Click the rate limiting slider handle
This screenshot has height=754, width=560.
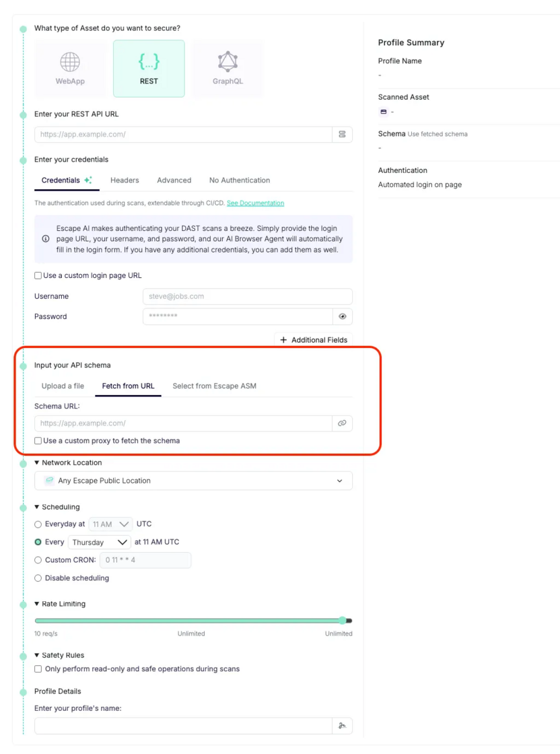click(342, 620)
